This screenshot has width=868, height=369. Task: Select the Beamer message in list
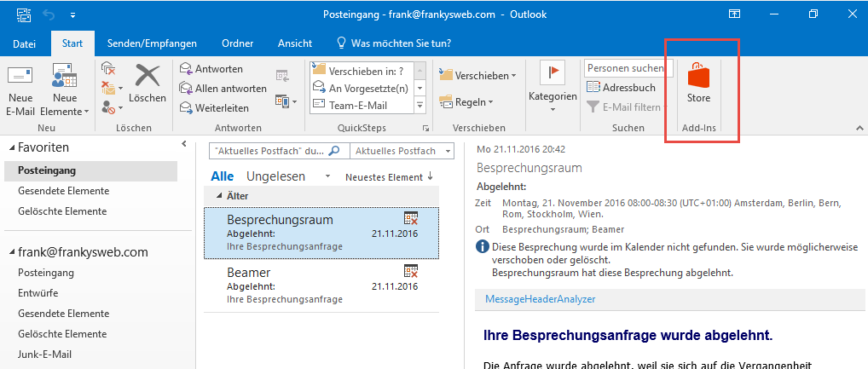[321, 285]
